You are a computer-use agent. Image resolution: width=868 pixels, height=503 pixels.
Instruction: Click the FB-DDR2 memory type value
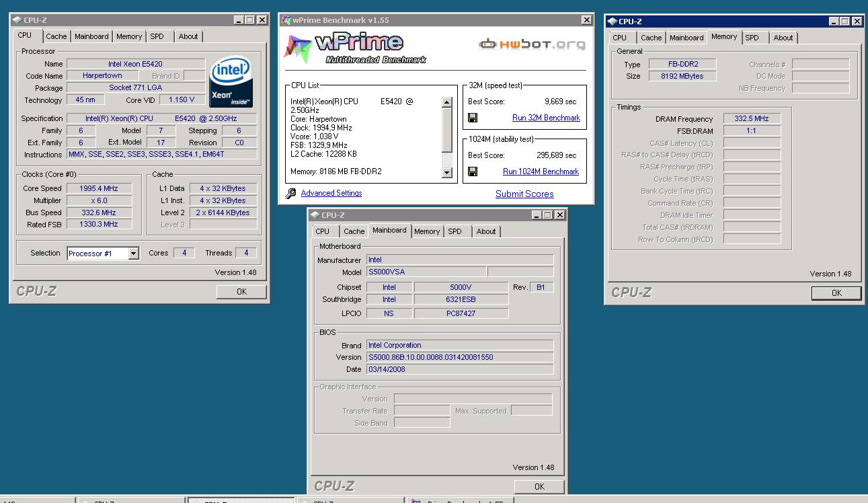coord(682,65)
